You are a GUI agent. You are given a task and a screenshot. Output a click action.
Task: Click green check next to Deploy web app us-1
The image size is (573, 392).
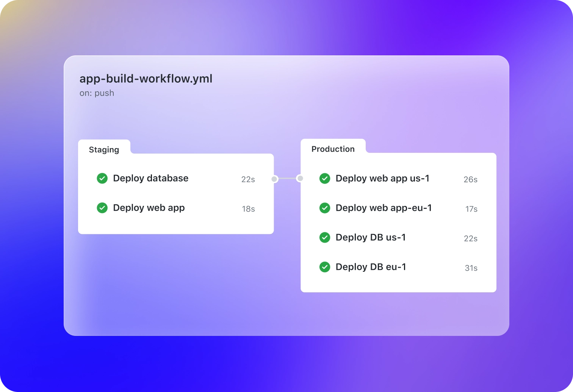point(325,178)
